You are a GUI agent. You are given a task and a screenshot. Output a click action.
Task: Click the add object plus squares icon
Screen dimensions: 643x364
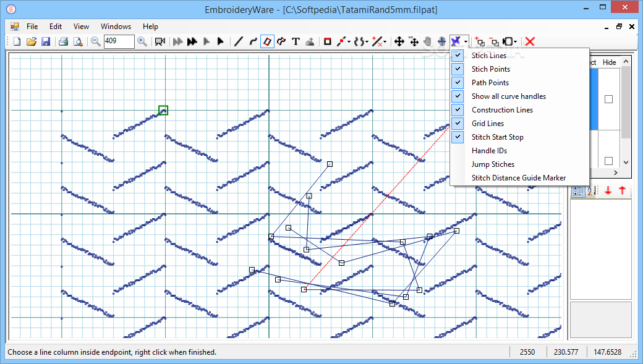480,41
